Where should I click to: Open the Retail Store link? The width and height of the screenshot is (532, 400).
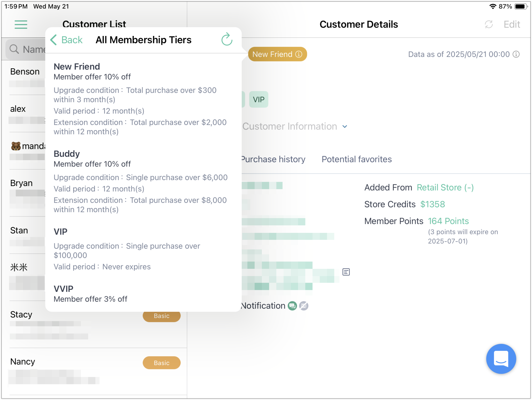point(445,187)
